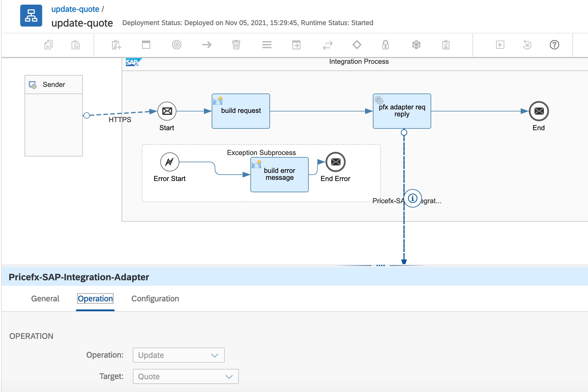
Task: Click the panel resize handle dots
Action: tap(380, 265)
